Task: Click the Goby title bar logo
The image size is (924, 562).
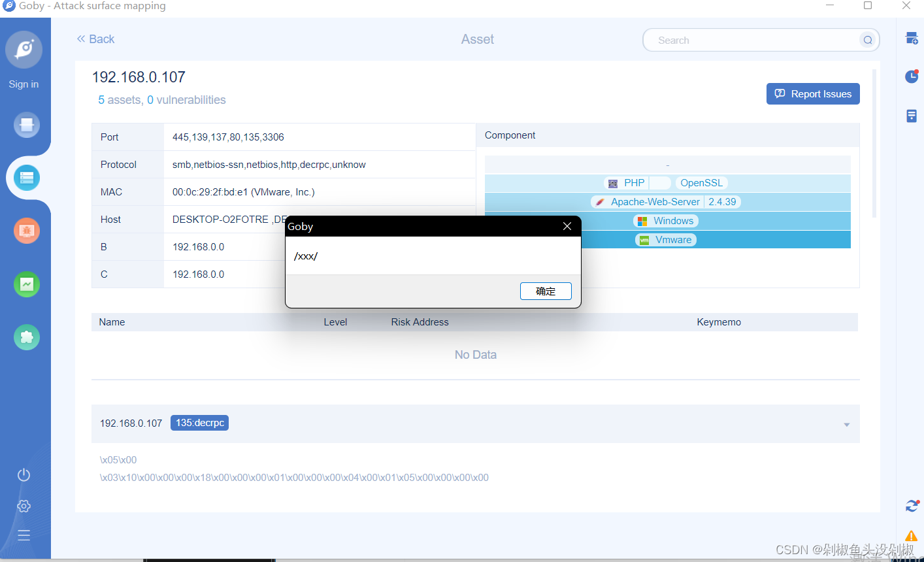Action: 9,6
